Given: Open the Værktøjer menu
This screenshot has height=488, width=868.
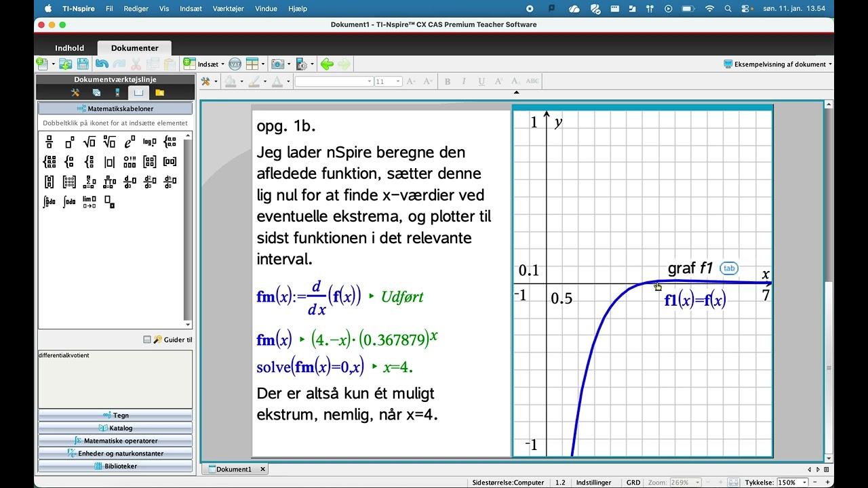Looking at the screenshot, I should (228, 9).
